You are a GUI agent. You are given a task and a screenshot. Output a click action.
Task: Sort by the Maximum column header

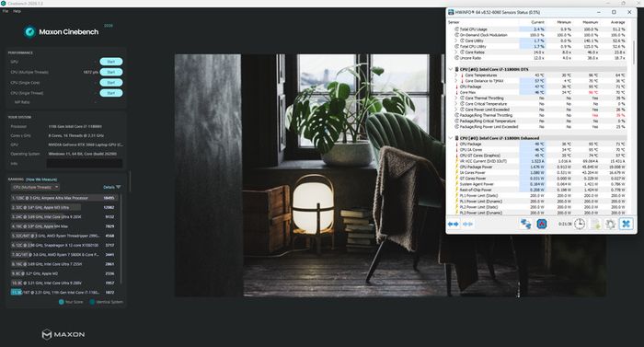591,22
